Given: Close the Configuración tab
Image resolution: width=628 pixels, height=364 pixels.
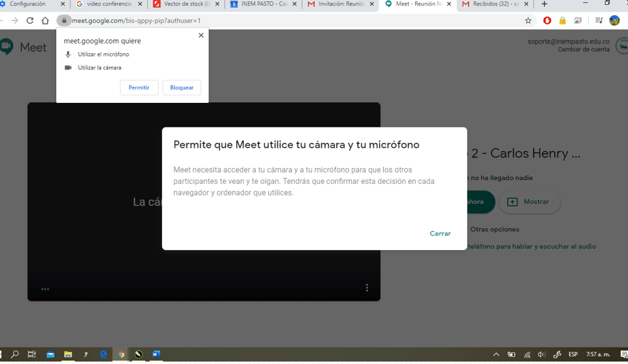Looking at the screenshot, I should (63, 4).
